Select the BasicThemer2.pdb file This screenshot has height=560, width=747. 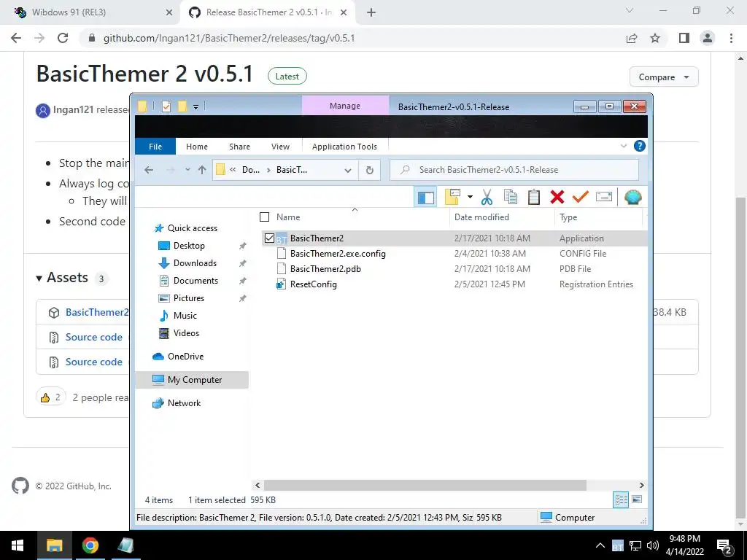pos(325,268)
